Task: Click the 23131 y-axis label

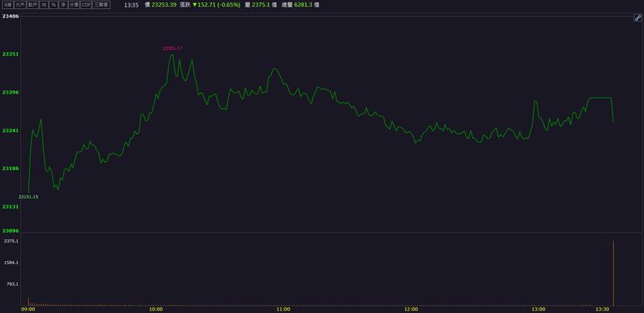Action: pos(10,207)
